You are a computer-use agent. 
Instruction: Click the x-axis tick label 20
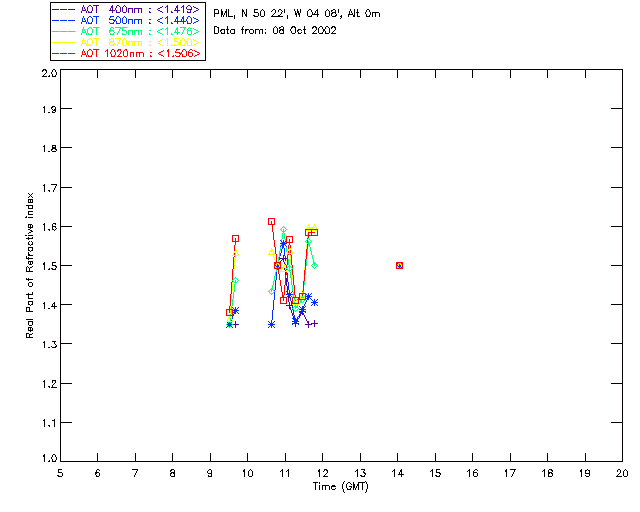(622, 473)
